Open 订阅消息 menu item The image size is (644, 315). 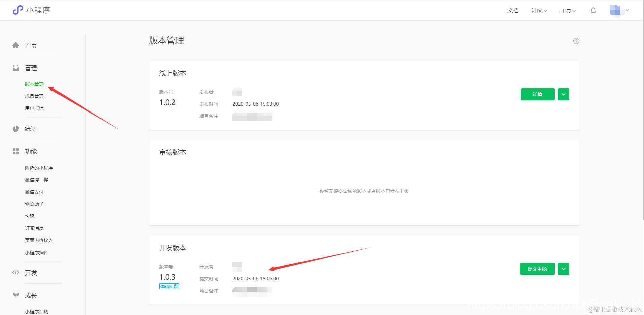(34, 228)
